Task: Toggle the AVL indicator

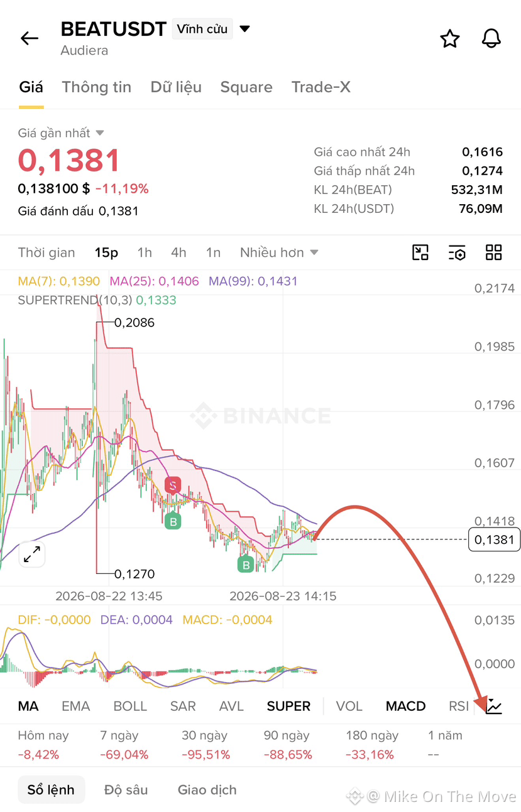Action: tap(231, 706)
